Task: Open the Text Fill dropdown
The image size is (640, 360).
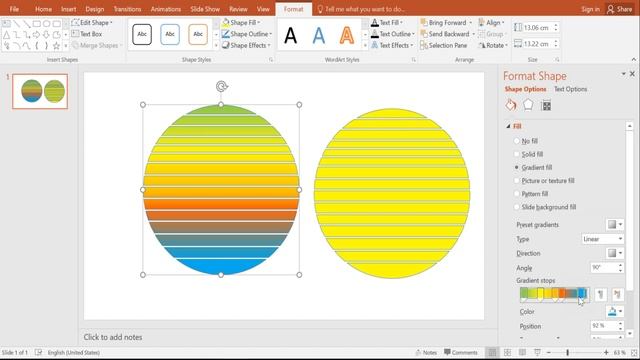Action: [x=387, y=23]
